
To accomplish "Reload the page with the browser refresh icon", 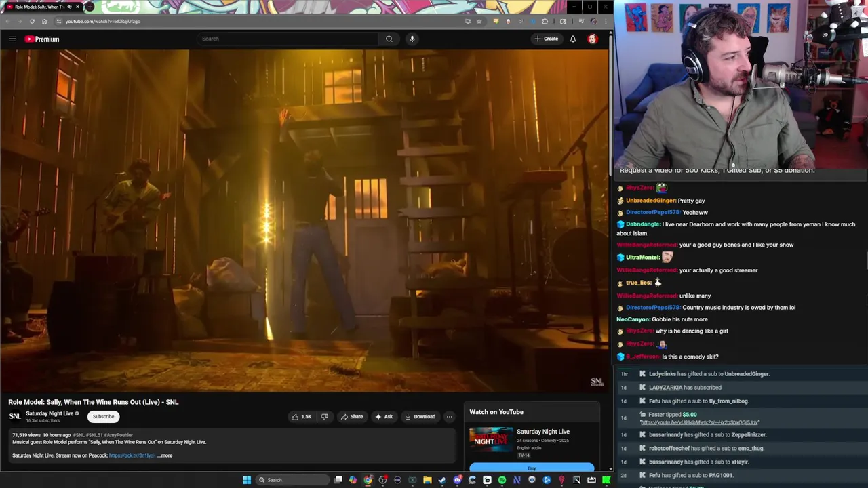I will pos(32,21).
